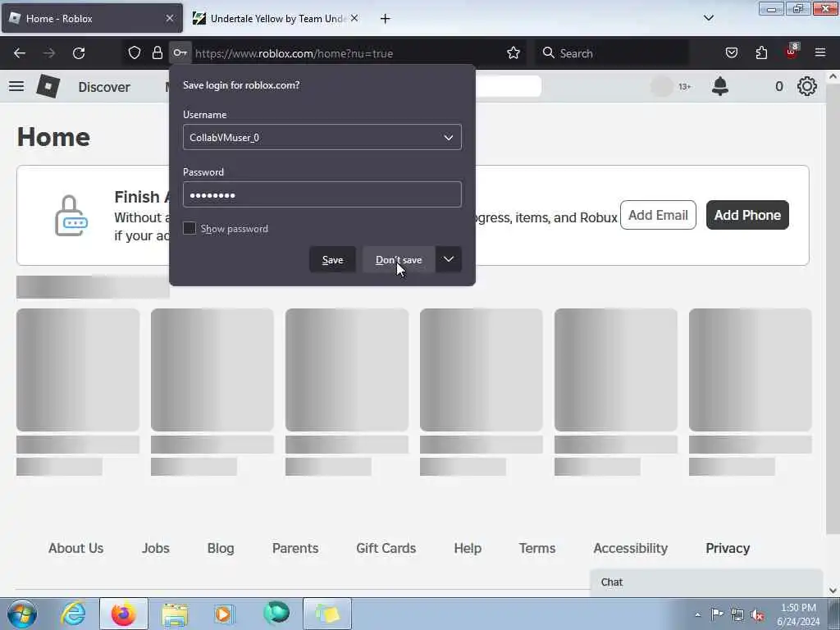
Task: Open the green globe taskbar icon
Action: click(x=276, y=614)
